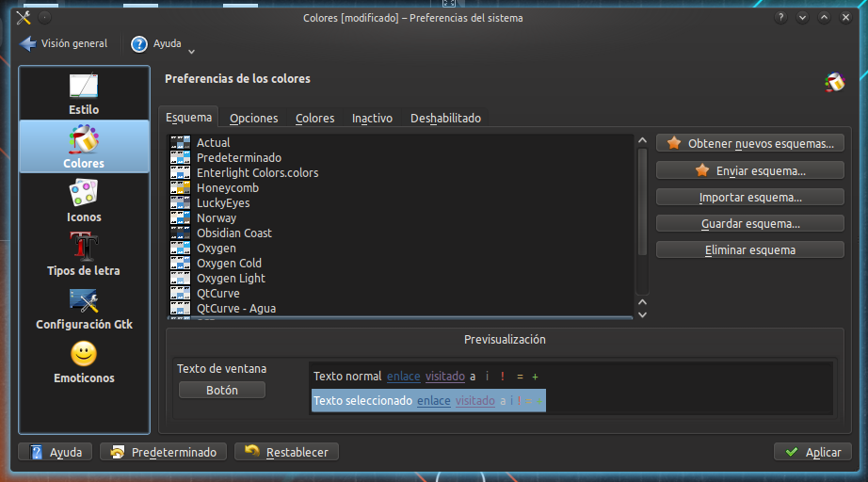Click the Enviar esquema button
This screenshot has height=482, width=868.
click(x=750, y=170)
